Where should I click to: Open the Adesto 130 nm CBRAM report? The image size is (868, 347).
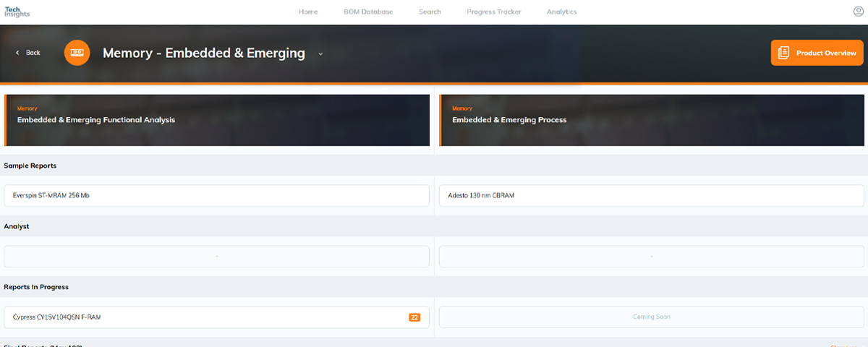[652, 196]
